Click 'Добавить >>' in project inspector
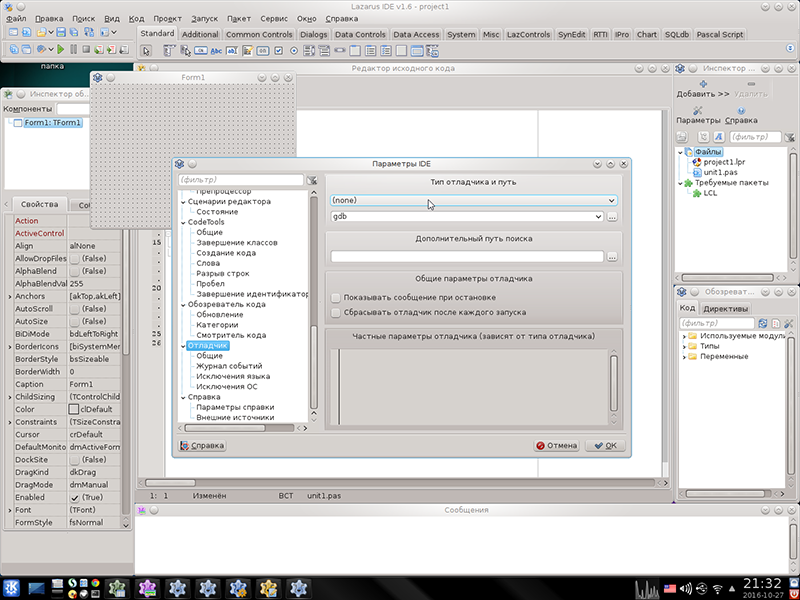The height and width of the screenshot is (600, 800). [x=703, y=89]
